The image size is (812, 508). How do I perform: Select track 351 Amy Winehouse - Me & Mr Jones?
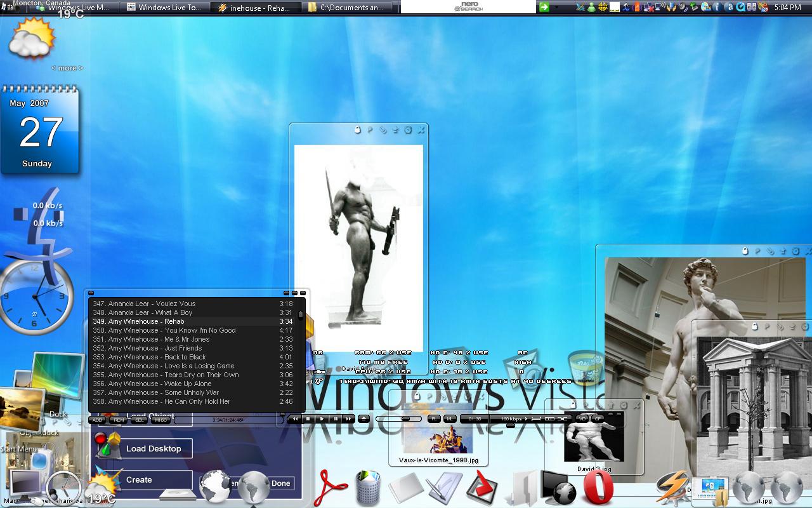(193, 339)
